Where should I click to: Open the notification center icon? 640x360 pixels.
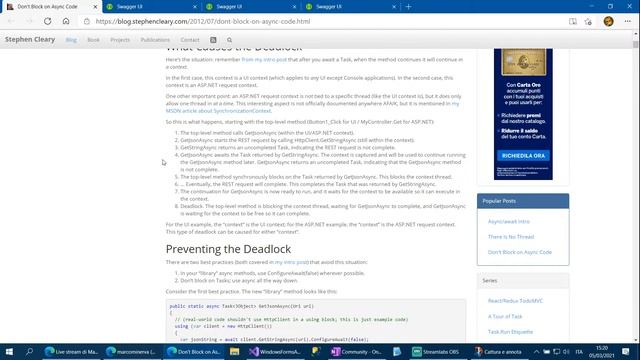pyautogui.click(x=626, y=351)
